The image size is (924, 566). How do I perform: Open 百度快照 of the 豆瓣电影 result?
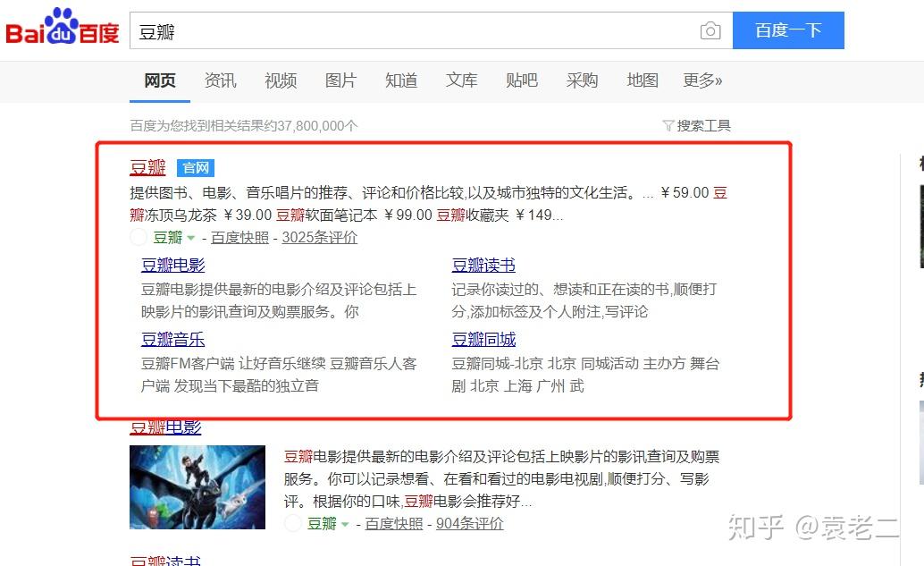tap(394, 524)
